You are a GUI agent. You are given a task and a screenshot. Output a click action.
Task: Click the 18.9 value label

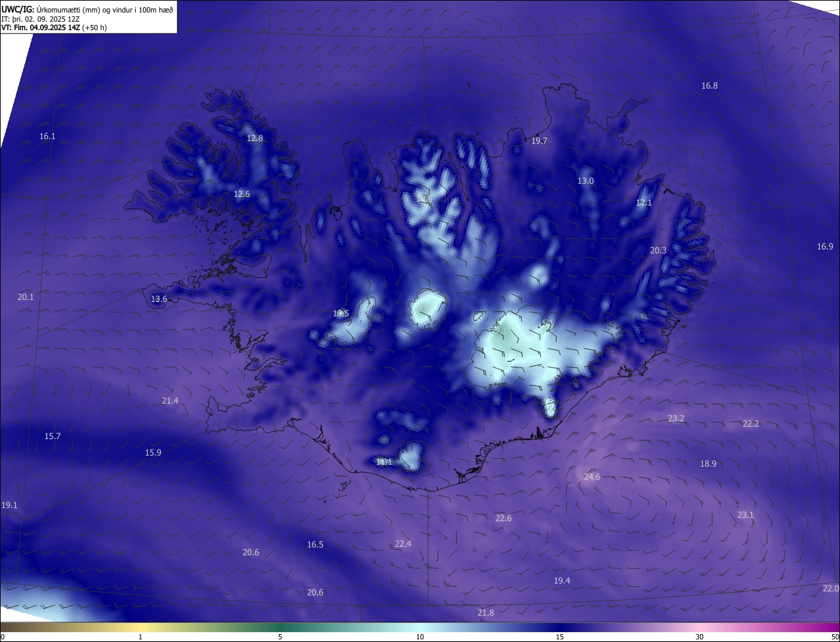708,464
